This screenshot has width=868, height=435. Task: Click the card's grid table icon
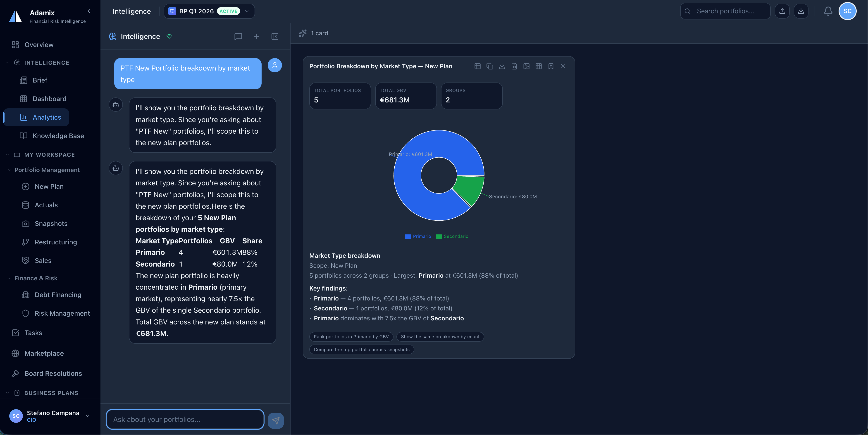point(539,66)
